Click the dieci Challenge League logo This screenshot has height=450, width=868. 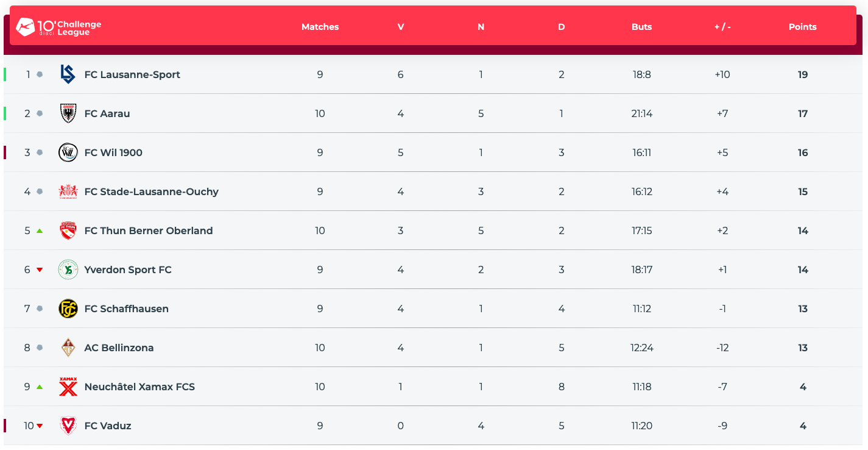(x=58, y=27)
